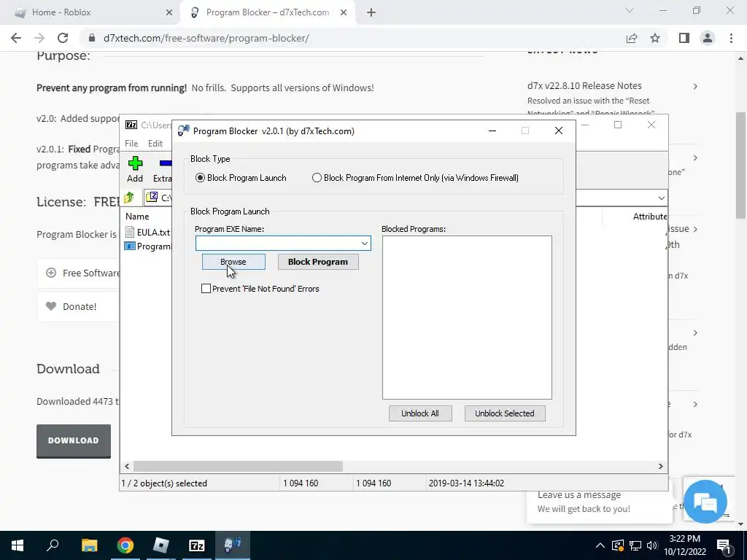
Task: Click the taskbar clock and date
Action: pyautogui.click(x=685, y=545)
